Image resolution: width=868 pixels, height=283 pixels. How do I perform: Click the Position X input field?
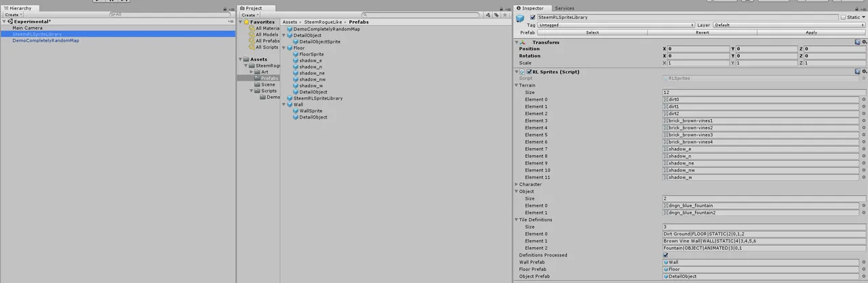698,49
